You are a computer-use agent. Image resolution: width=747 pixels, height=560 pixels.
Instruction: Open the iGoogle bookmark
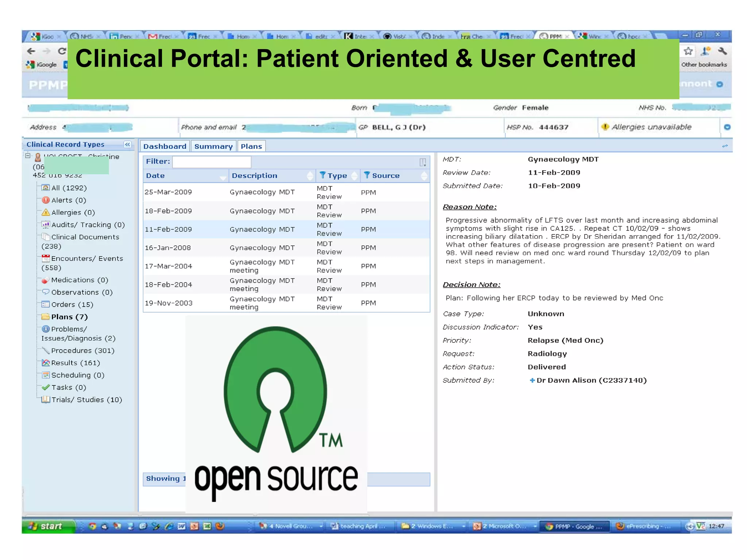pos(41,65)
